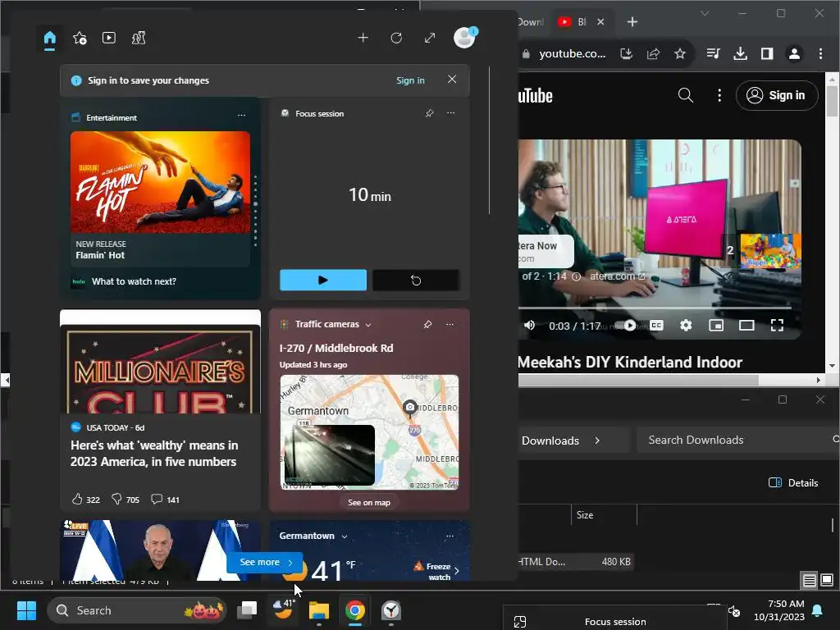
Task: Toggle theater mode on the video
Action: pos(746,325)
